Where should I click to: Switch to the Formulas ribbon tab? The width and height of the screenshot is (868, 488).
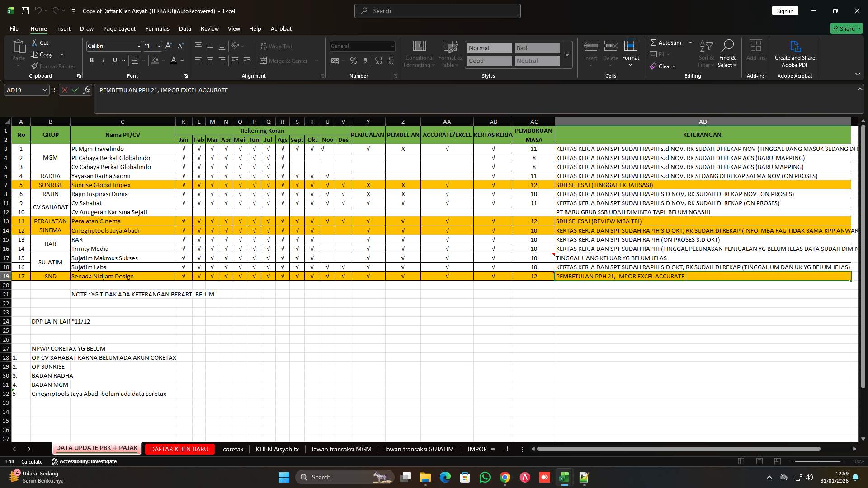[157, 28]
